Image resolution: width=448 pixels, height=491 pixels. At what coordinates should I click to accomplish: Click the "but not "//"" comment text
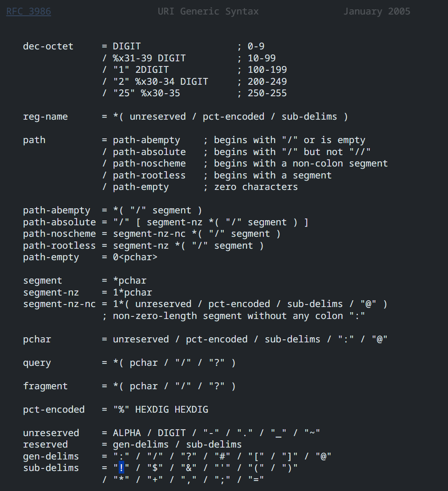coord(337,152)
